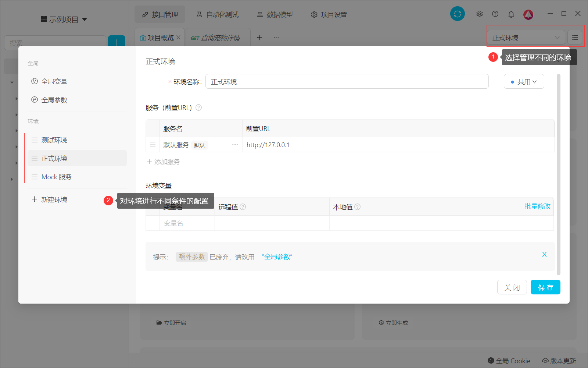This screenshot has height=368, width=588.
Task: Switch to 接口管理 tab
Action: pyautogui.click(x=160, y=14)
